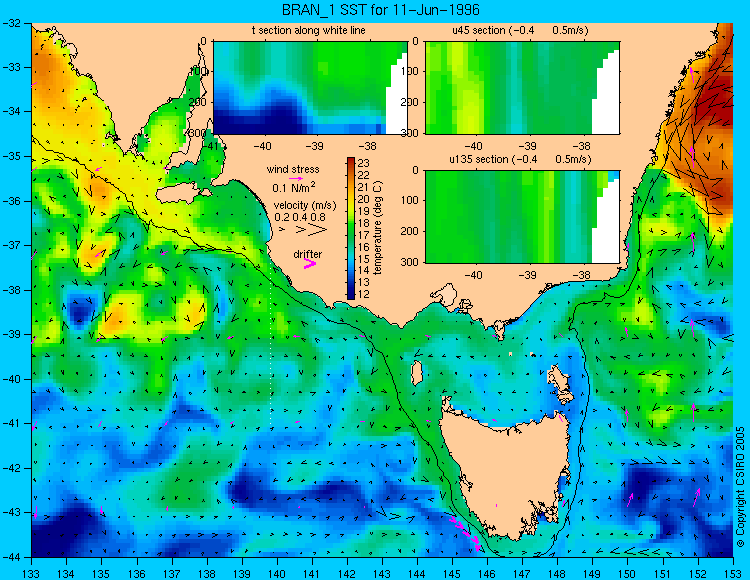Viewport: 750px width, 580px height.
Task: Click the "© Copyright CSIRO 2005" text
Action: [x=741, y=487]
